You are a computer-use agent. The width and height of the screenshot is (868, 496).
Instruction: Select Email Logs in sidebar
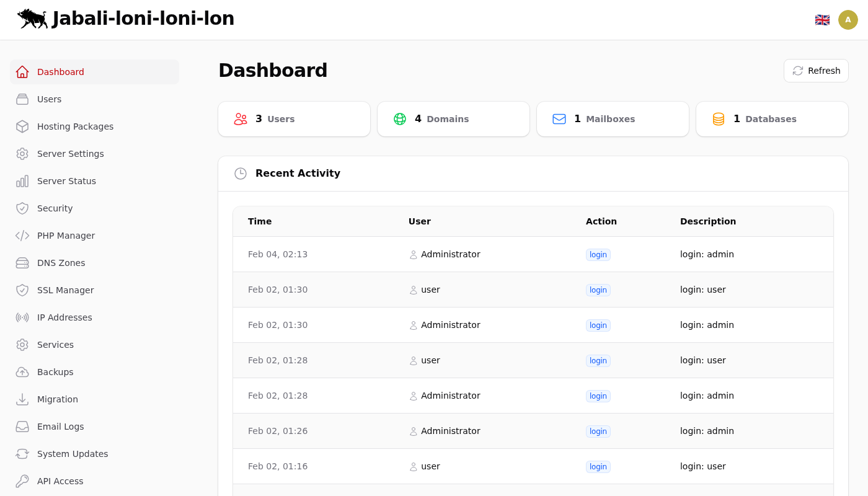pos(60,427)
